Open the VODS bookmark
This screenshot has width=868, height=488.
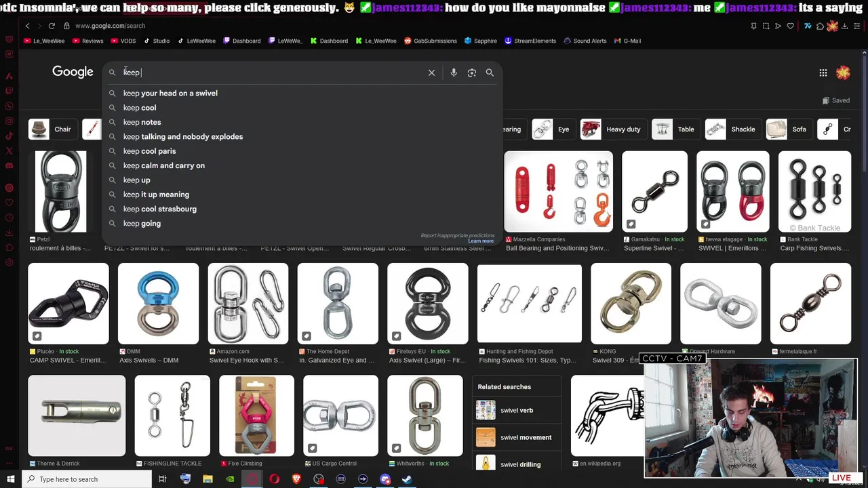click(x=123, y=41)
